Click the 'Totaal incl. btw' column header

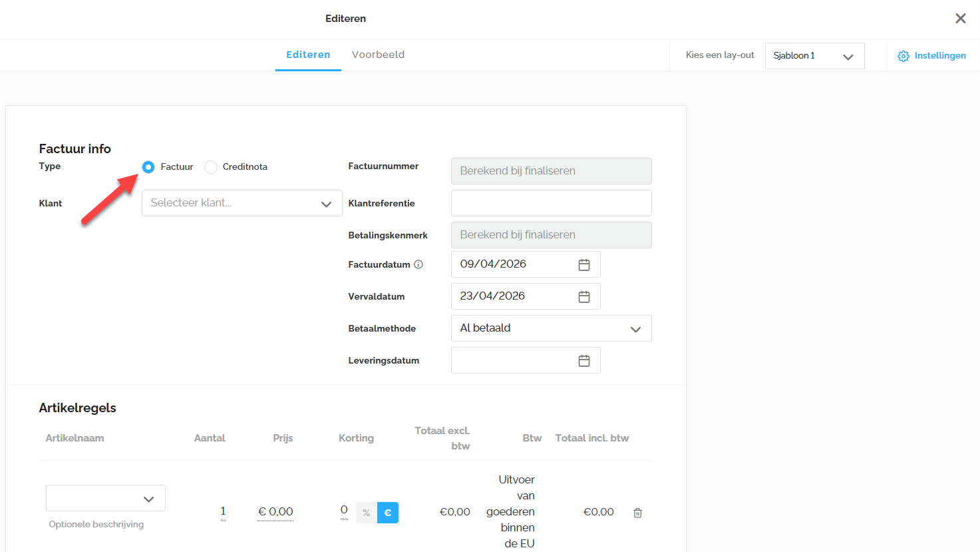592,438
